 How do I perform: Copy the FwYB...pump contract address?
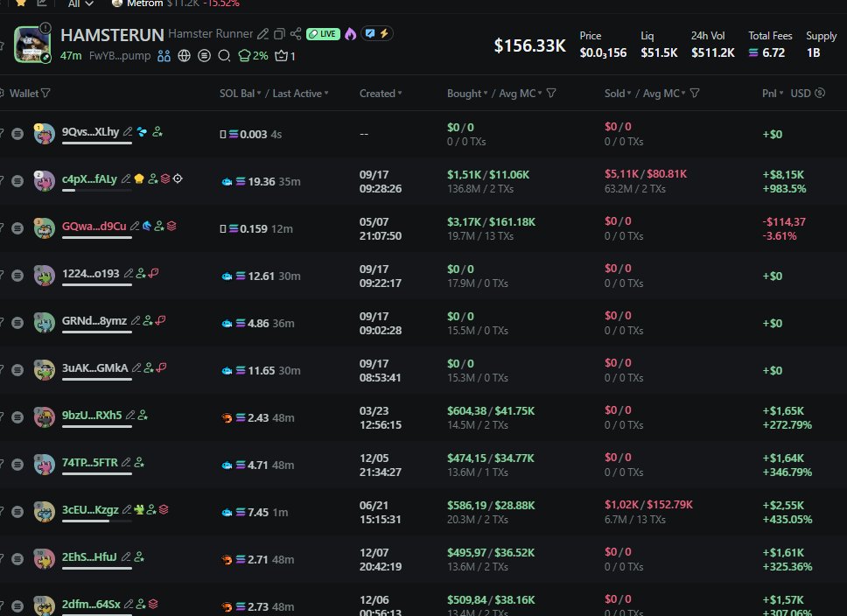(x=120, y=56)
